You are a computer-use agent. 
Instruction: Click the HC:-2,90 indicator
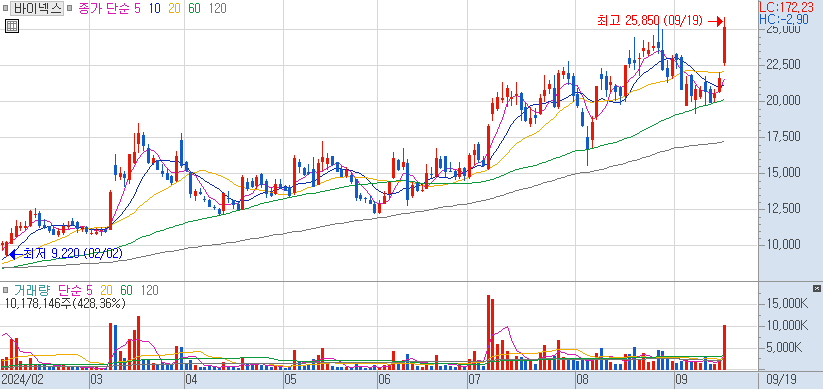784,19
